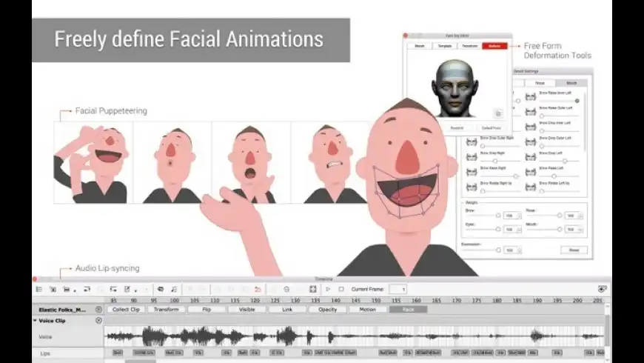Click the red arrow icon in Timeline toolbar
The image size is (644, 363).
(x=258, y=290)
